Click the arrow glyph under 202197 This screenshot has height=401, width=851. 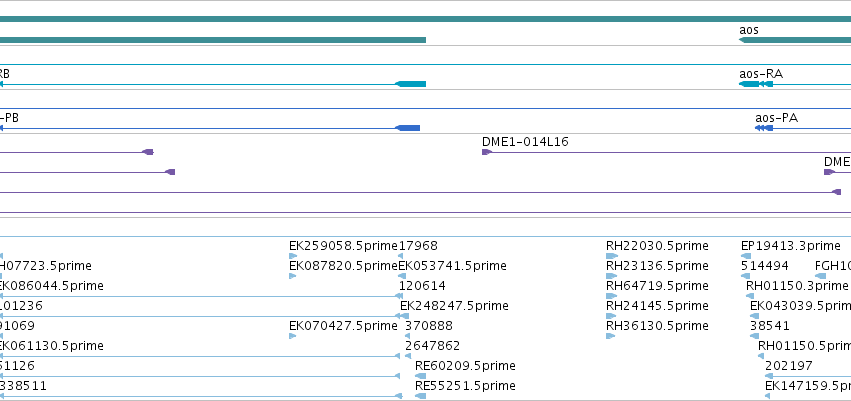tap(769, 376)
